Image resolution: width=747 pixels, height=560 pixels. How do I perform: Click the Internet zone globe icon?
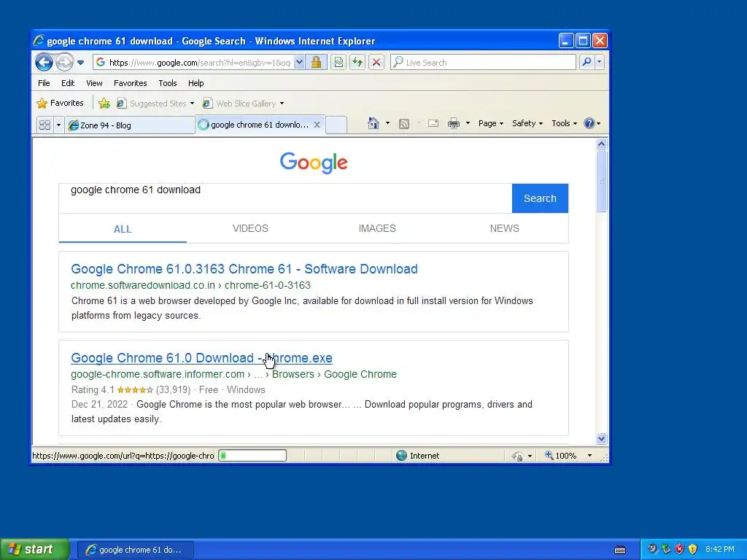(402, 456)
